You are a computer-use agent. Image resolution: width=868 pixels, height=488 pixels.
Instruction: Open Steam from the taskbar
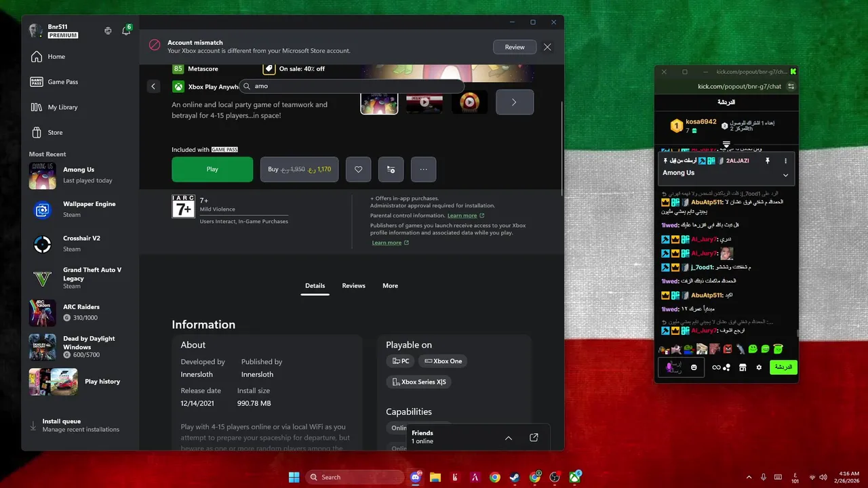[515, 477]
